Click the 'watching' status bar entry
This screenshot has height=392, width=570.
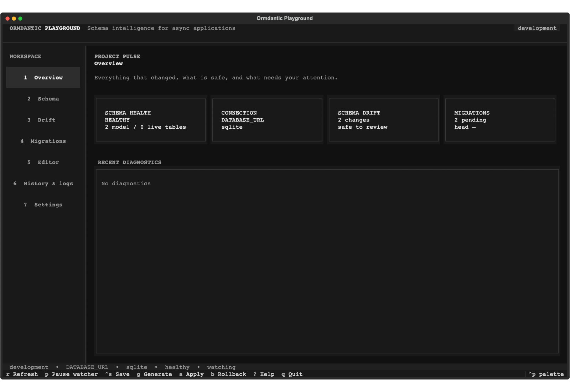click(x=221, y=367)
